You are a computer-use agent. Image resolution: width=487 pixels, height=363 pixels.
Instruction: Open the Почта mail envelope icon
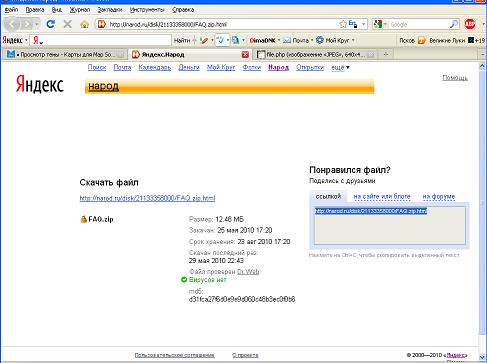pyautogui.click(x=287, y=40)
